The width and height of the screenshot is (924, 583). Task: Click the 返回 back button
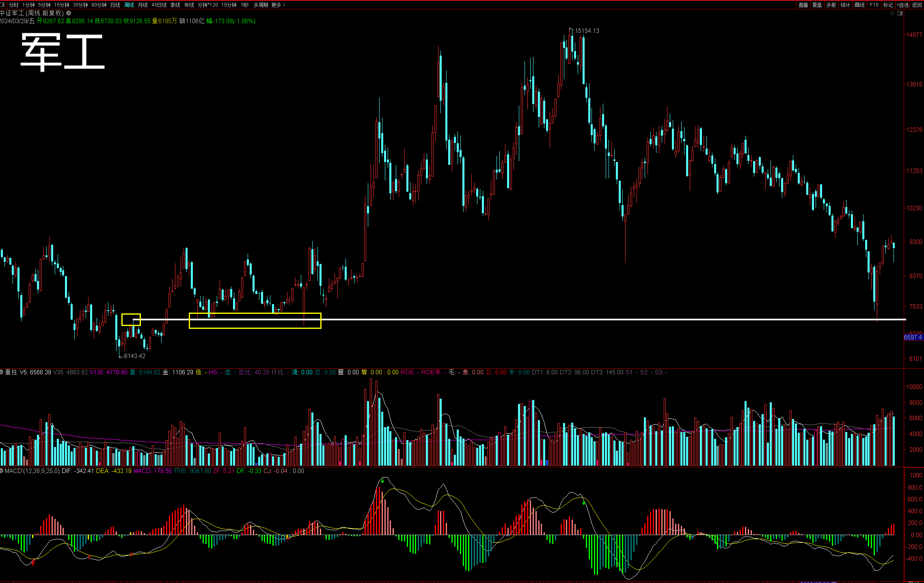pos(917,5)
